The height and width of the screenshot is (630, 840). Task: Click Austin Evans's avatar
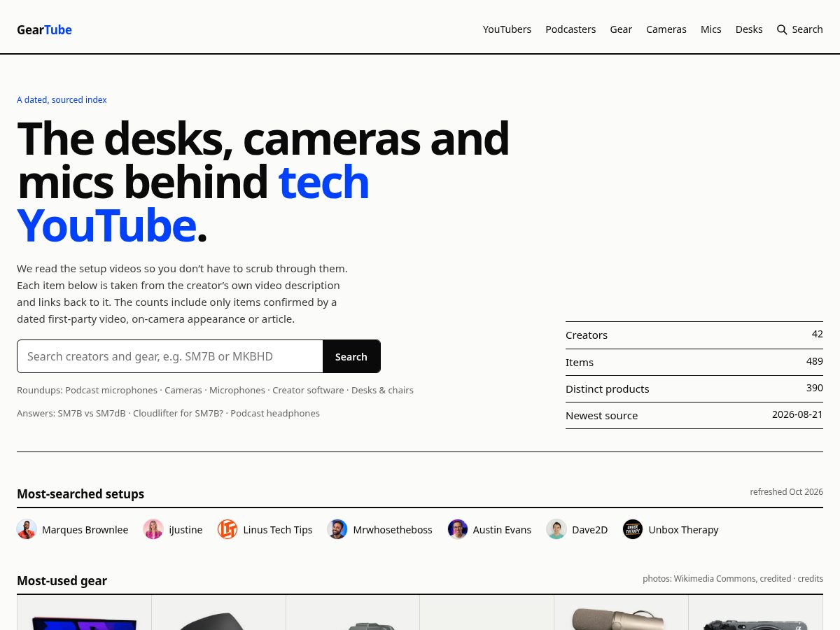[458, 529]
